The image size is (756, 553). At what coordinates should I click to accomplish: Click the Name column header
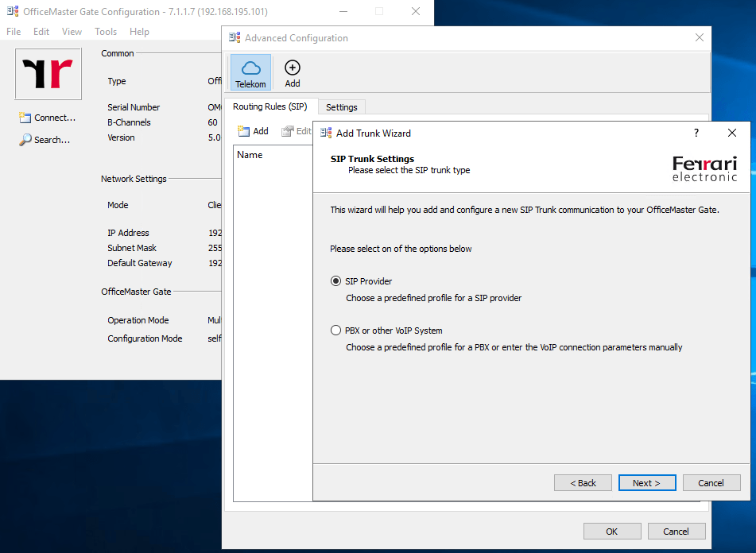click(x=250, y=155)
